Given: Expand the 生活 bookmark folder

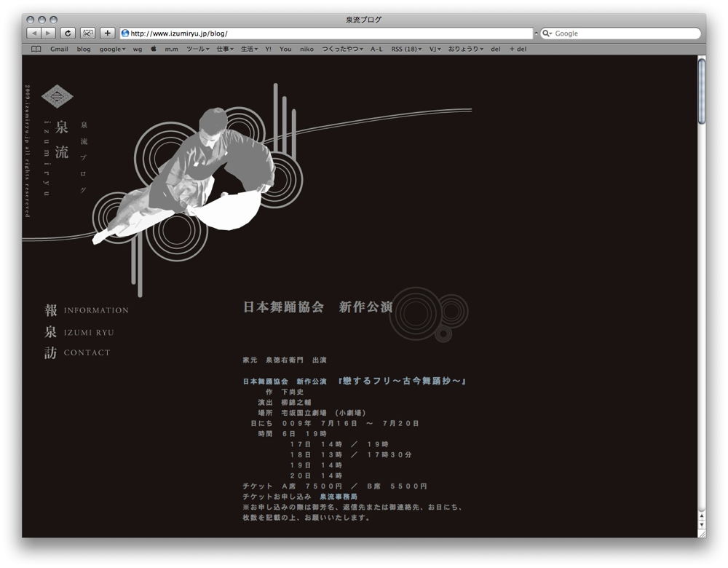Looking at the screenshot, I should pyautogui.click(x=249, y=50).
